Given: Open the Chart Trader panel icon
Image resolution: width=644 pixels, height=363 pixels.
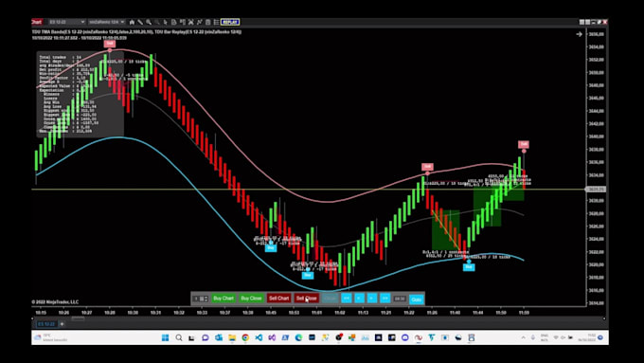Looking at the screenshot, I should [183, 22].
